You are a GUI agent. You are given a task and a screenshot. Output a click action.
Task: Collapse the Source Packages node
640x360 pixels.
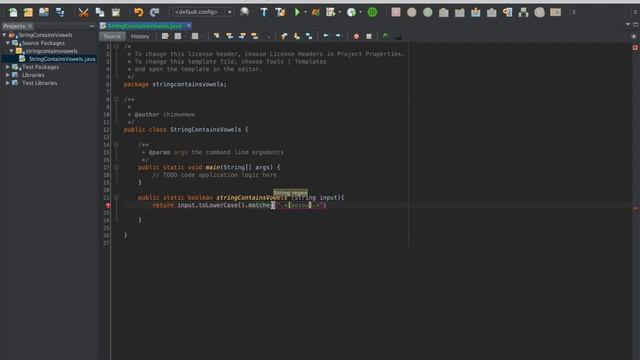8,43
